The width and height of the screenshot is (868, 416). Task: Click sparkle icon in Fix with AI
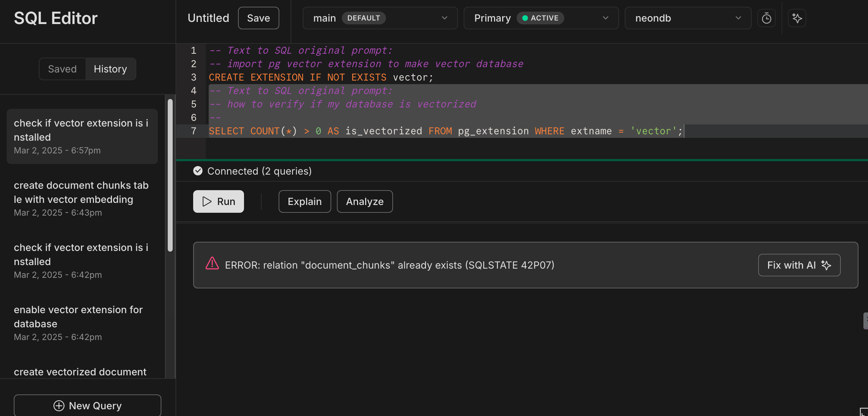[x=826, y=265]
